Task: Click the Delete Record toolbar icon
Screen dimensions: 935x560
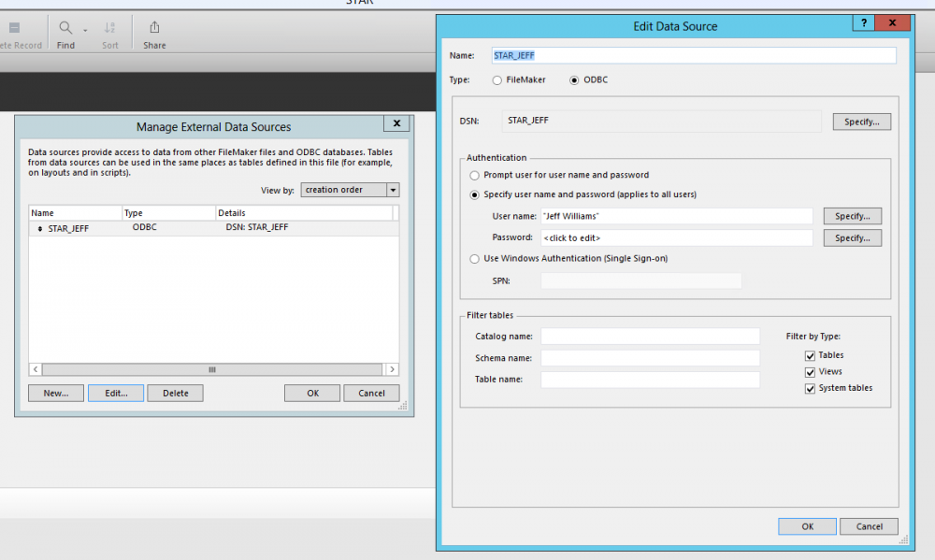Action: pos(14,27)
